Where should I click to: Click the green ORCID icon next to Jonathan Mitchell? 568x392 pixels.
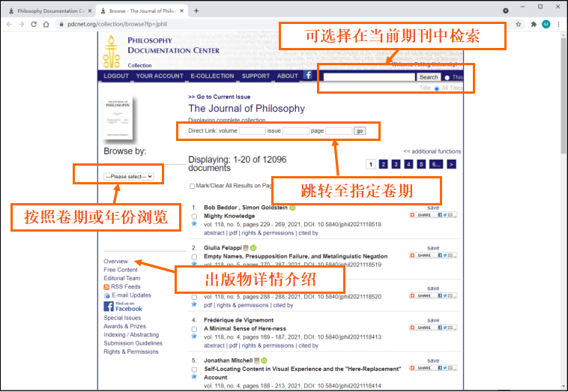point(264,361)
